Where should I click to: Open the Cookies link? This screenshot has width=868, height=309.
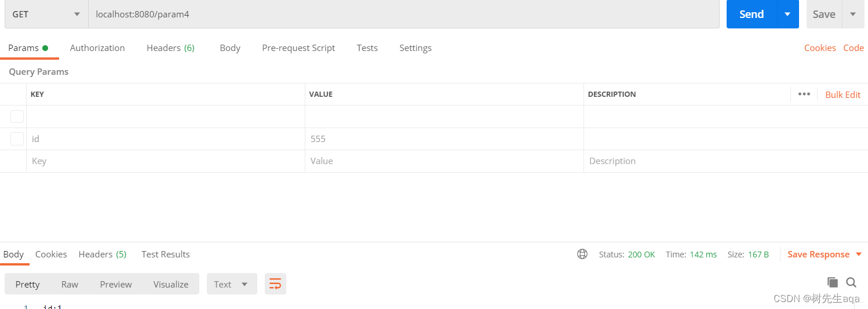(x=820, y=48)
